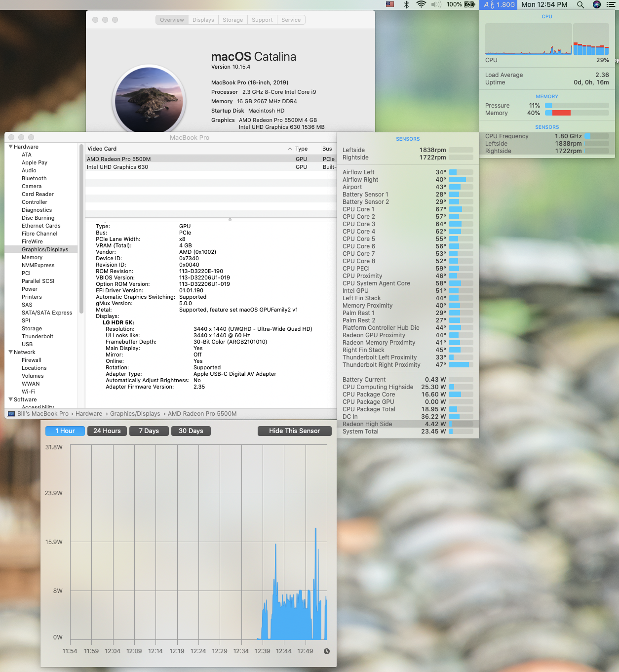
Task: Select USB in Hardware sidebar
Action: (41, 344)
